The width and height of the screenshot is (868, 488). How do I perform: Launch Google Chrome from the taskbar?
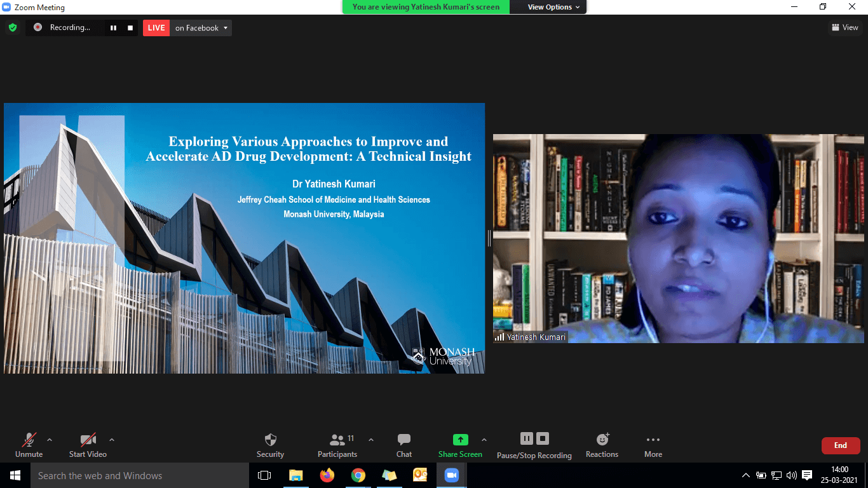[x=358, y=475]
